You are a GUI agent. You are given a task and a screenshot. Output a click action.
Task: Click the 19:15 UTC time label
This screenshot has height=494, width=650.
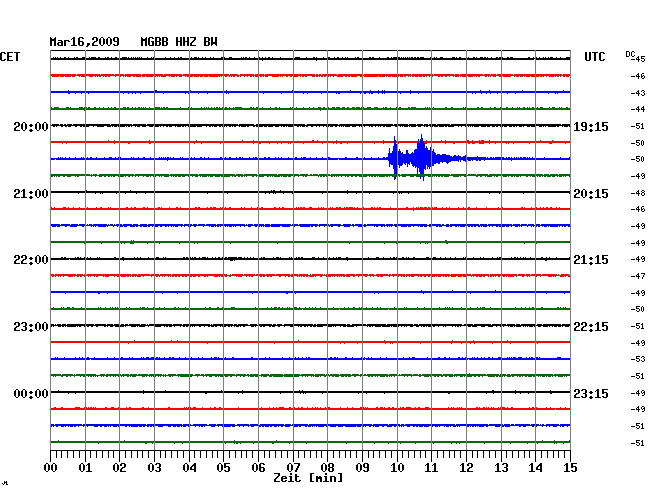coord(591,126)
